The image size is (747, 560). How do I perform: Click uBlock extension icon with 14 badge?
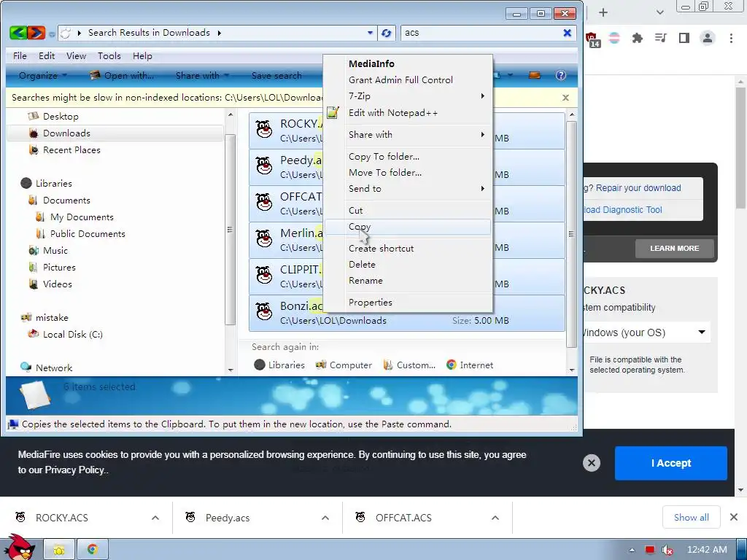592,39
